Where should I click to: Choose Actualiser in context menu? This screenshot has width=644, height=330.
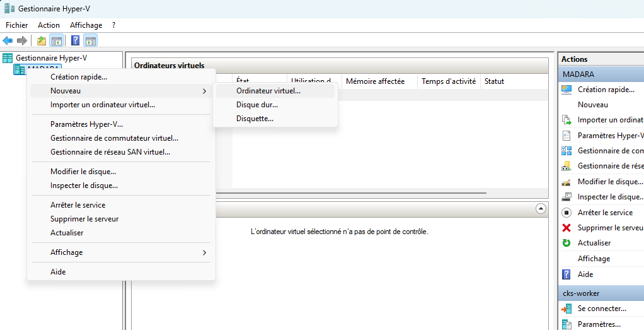[x=121, y=232]
